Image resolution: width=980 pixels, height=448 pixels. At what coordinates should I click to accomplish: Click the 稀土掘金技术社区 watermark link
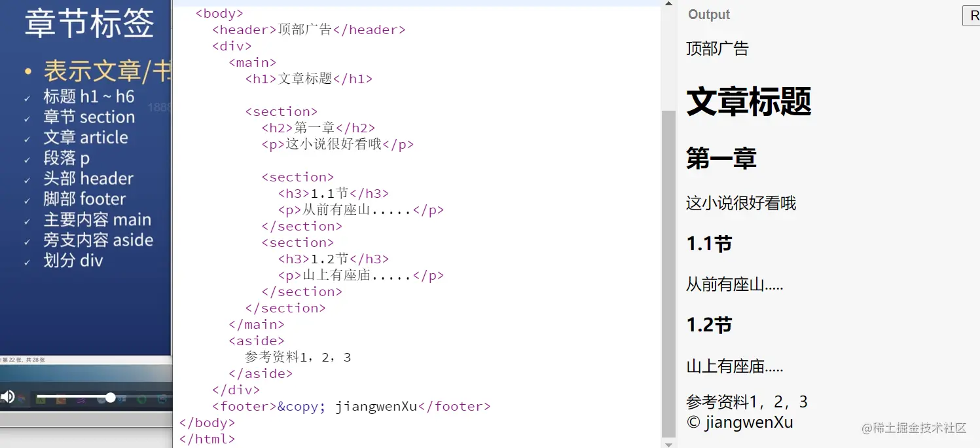coord(915,428)
